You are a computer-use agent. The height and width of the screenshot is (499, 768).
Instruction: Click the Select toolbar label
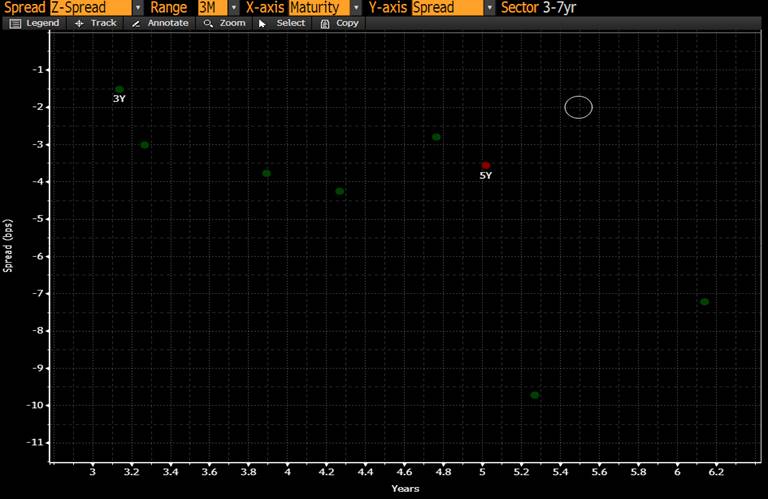pyautogui.click(x=290, y=23)
